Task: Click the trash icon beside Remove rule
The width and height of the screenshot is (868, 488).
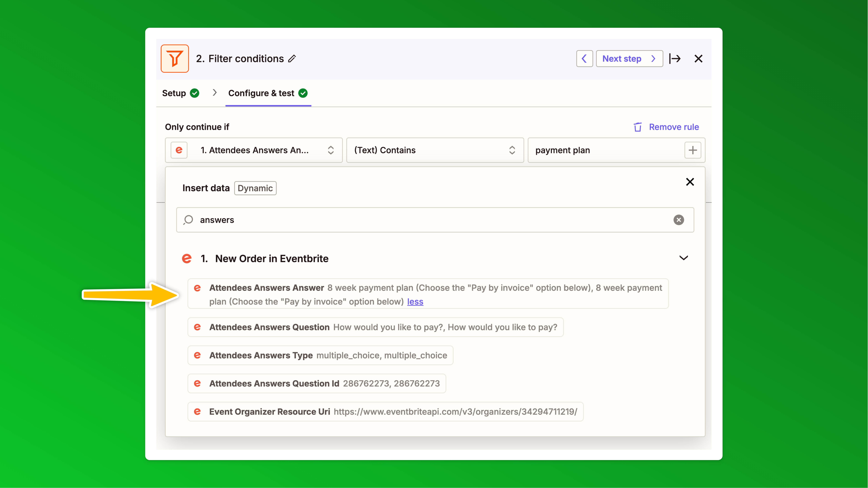Action: [638, 127]
